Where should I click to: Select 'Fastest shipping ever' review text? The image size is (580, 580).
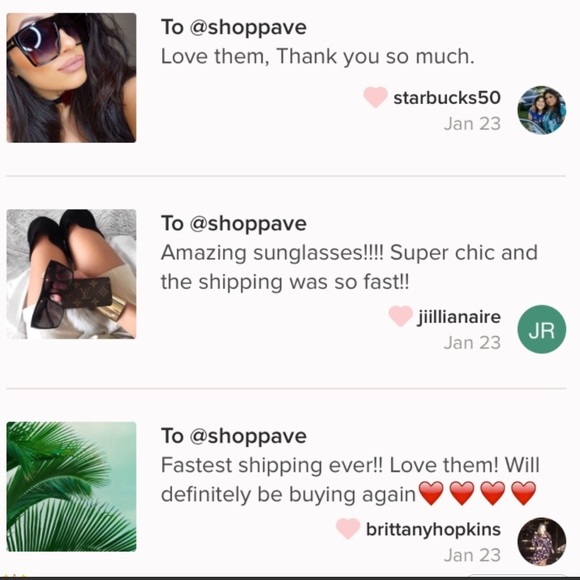click(x=350, y=480)
